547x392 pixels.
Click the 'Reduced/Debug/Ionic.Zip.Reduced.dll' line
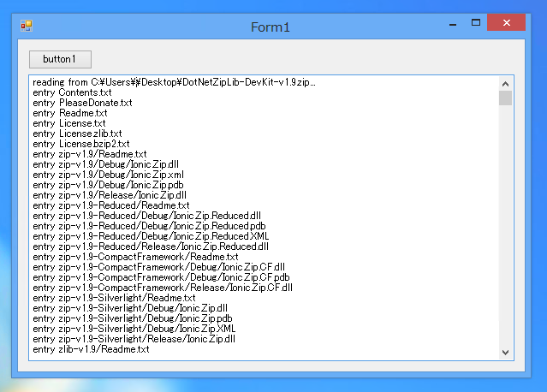147,216
